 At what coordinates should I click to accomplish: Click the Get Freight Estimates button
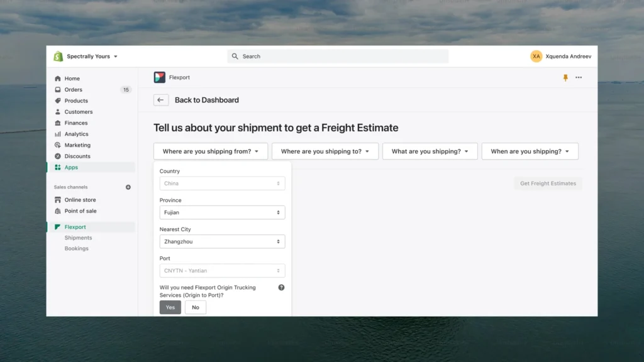(x=547, y=183)
